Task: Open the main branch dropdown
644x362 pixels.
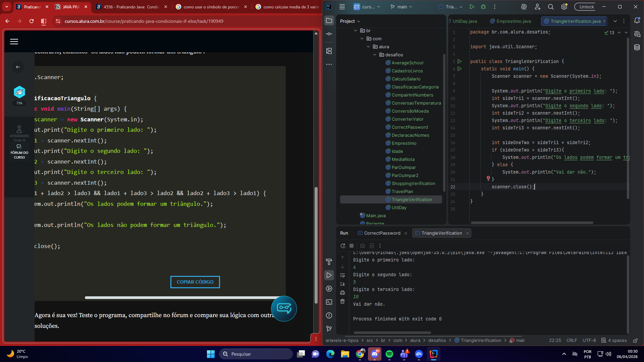Action: pyautogui.click(x=401, y=7)
